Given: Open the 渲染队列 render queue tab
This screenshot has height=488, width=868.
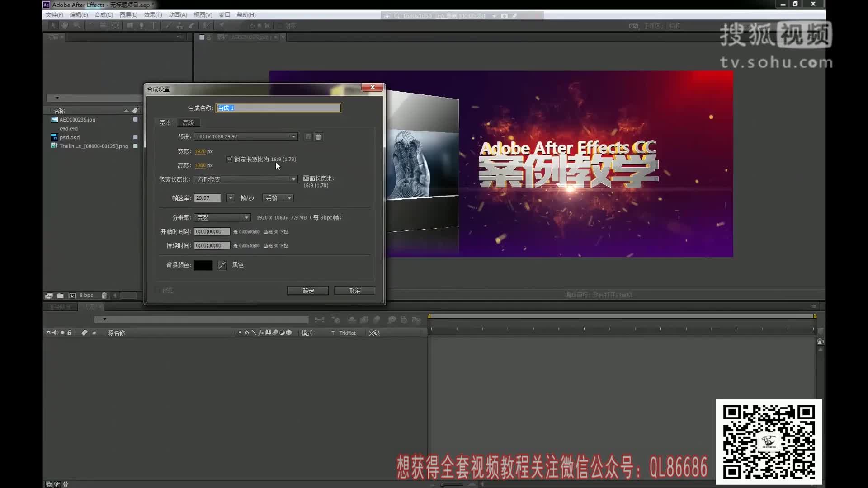Looking at the screenshot, I should [x=60, y=307].
